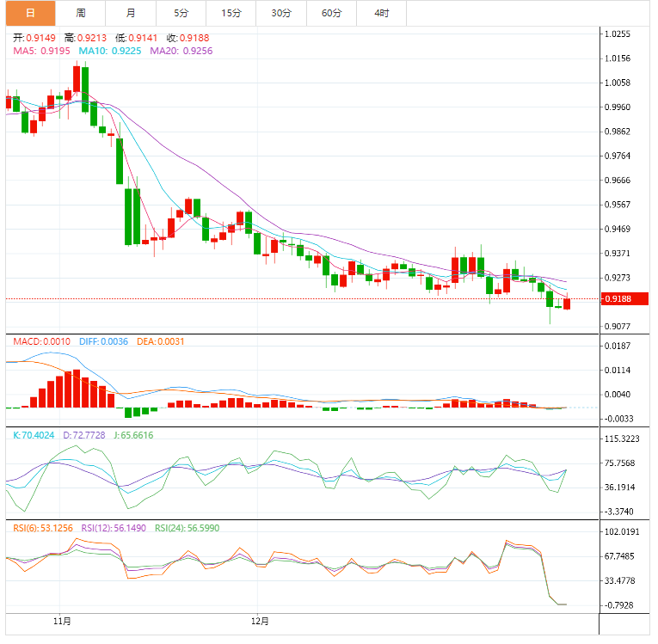Switch to the 周 weekly tab
Viewport: 658px width, 644px height.
(81, 13)
